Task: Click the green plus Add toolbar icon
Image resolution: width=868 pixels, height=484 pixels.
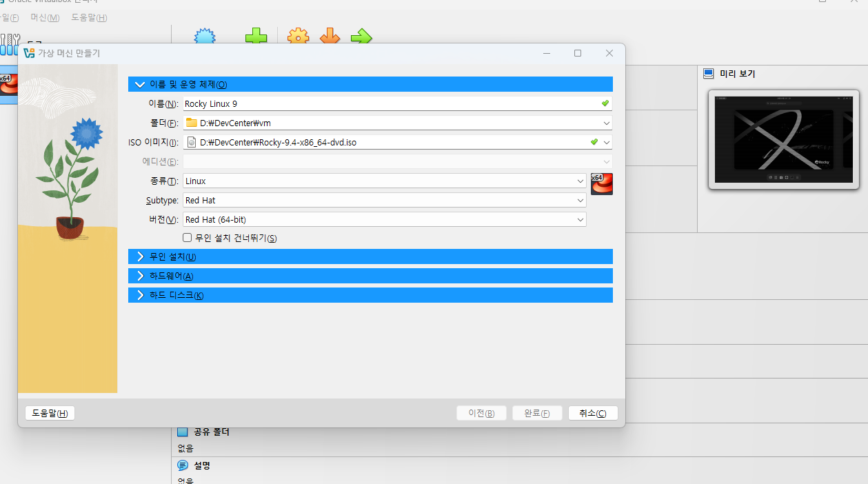Action: pyautogui.click(x=256, y=36)
